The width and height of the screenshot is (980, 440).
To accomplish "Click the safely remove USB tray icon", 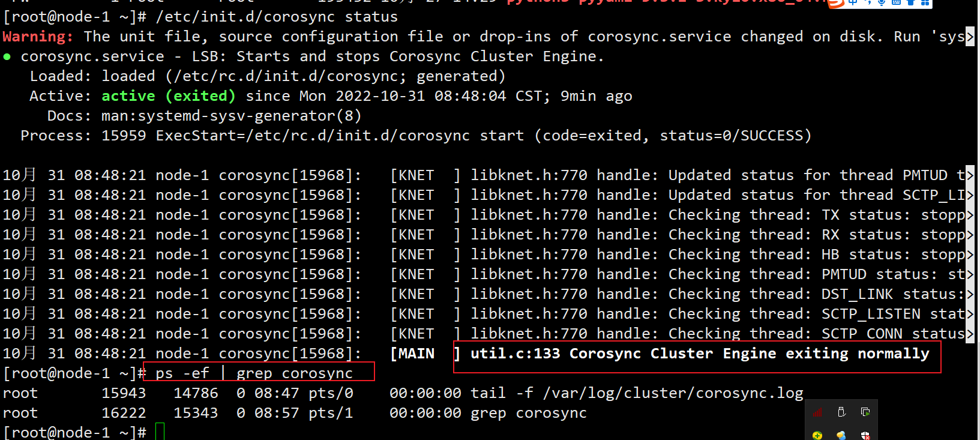I will point(841,412).
